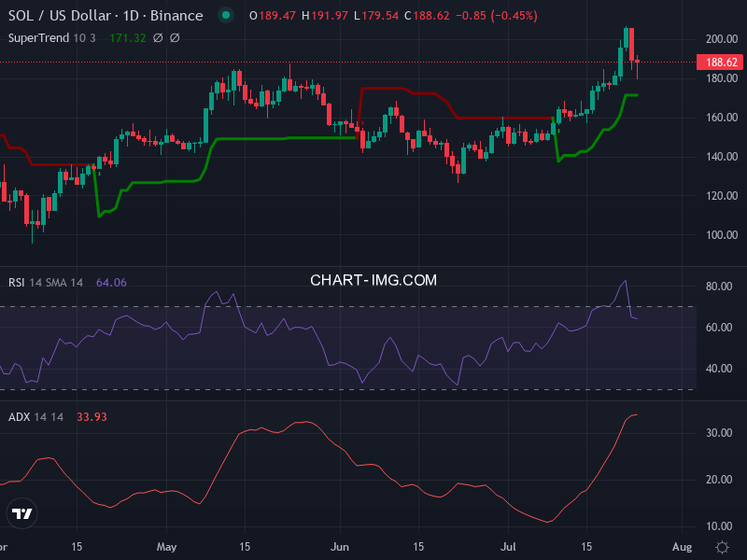The height and width of the screenshot is (560, 747).
Task: Click the 160.00 price axis label
Action: coord(721,118)
